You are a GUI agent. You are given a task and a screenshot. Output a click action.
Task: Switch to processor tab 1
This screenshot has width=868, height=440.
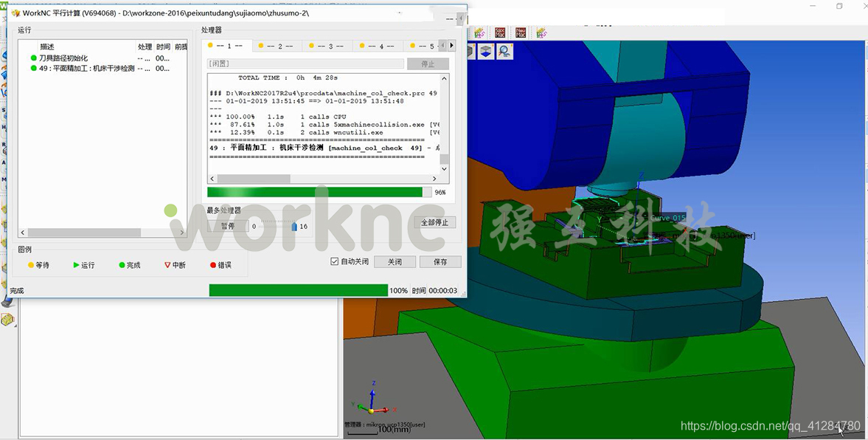(227, 46)
